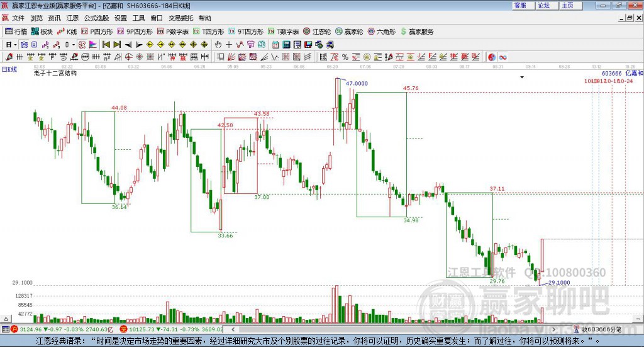Select the gold coin 金 ratio tool

367,57
